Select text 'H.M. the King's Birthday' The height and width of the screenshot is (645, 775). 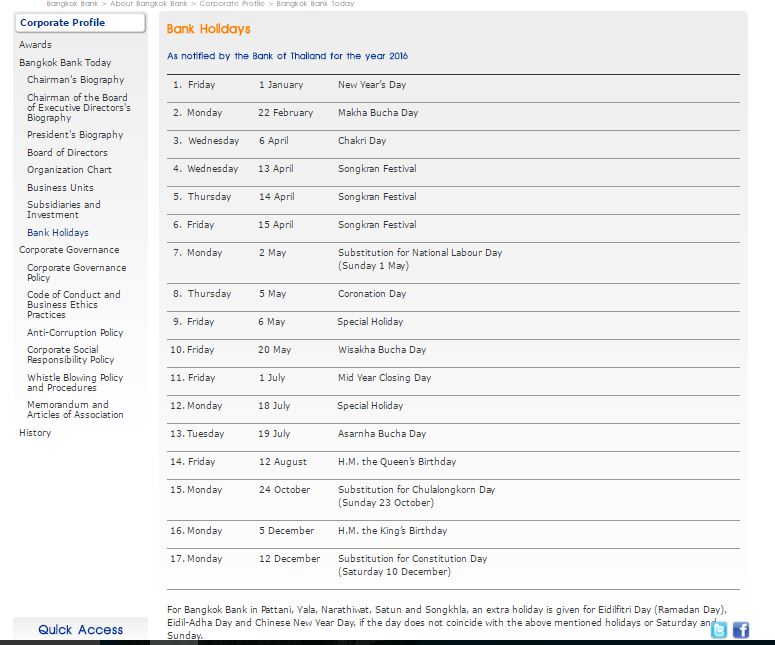pos(392,531)
